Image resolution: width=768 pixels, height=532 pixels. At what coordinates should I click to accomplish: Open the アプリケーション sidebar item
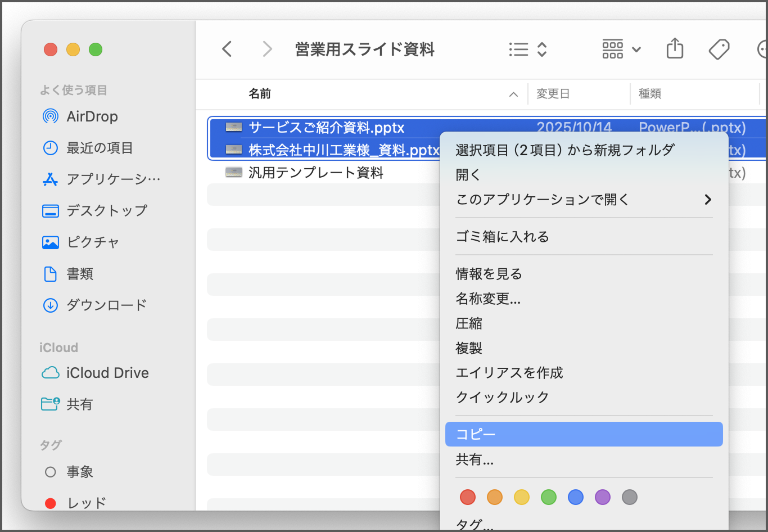click(104, 179)
